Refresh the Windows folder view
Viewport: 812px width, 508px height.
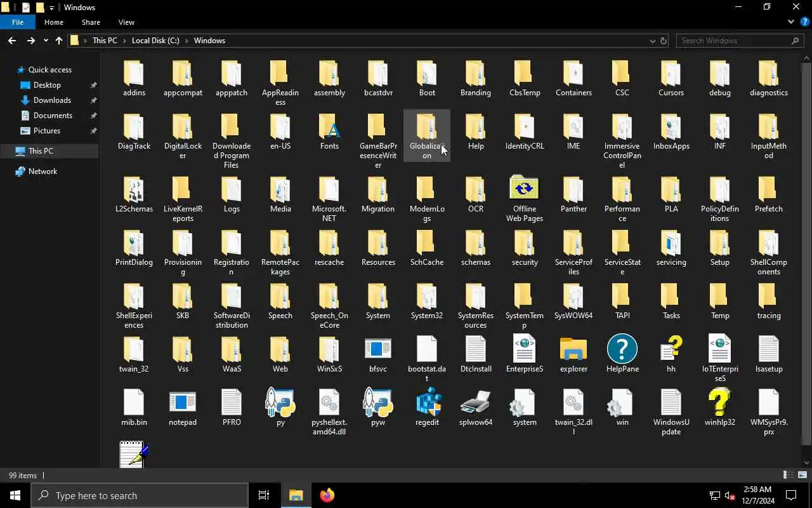(x=664, y=41)
